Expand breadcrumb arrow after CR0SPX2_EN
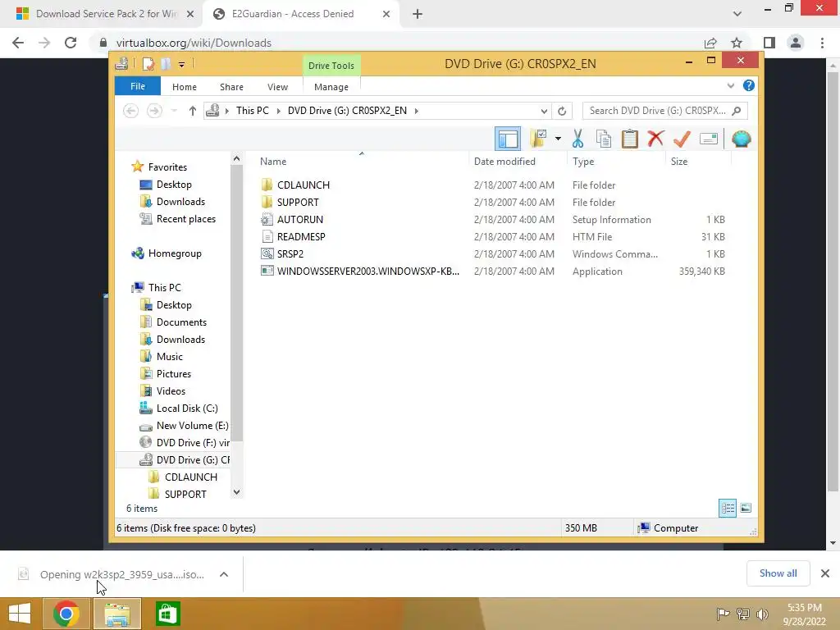This screenshot has width=840, height=630. (416, 111)
